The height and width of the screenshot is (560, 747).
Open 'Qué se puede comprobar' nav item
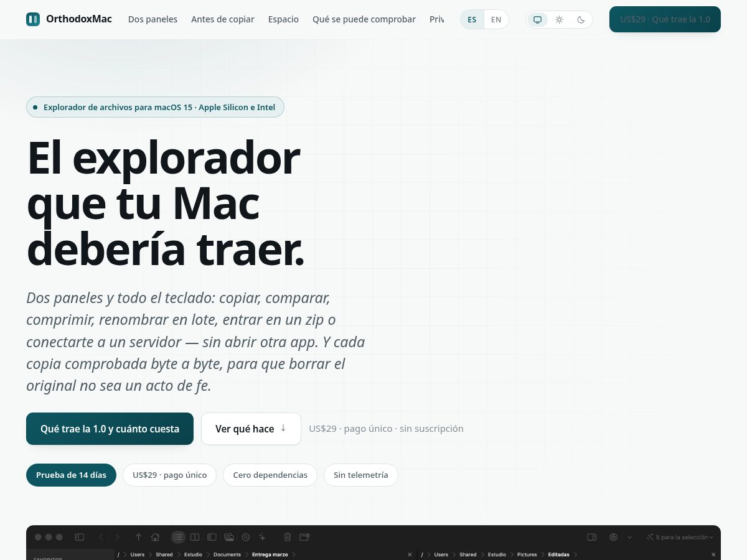coord(364,19)
